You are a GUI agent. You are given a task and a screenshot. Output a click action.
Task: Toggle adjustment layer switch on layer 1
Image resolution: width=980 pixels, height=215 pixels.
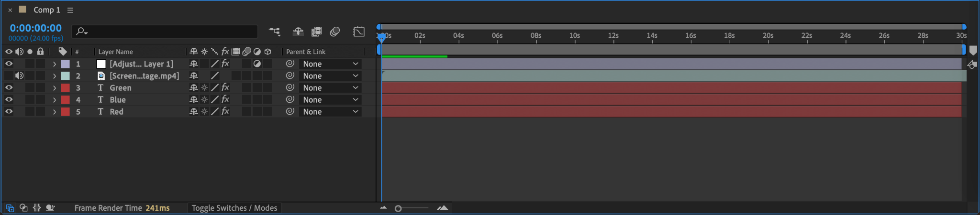[257, 64]
